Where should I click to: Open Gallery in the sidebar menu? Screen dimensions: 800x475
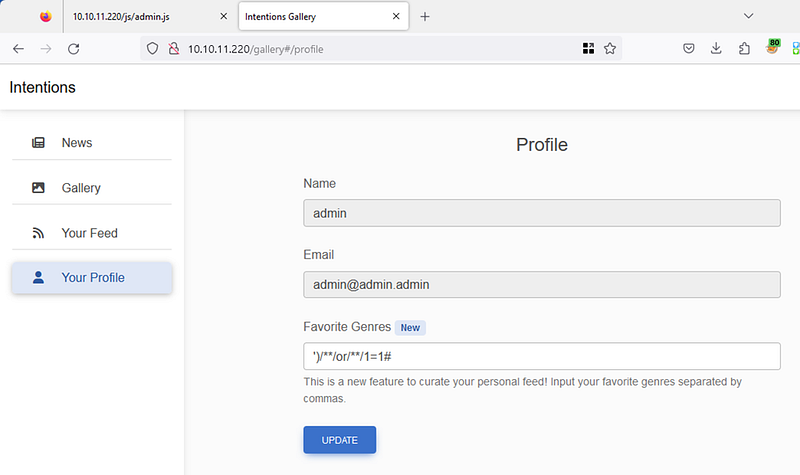coord(92,188)
